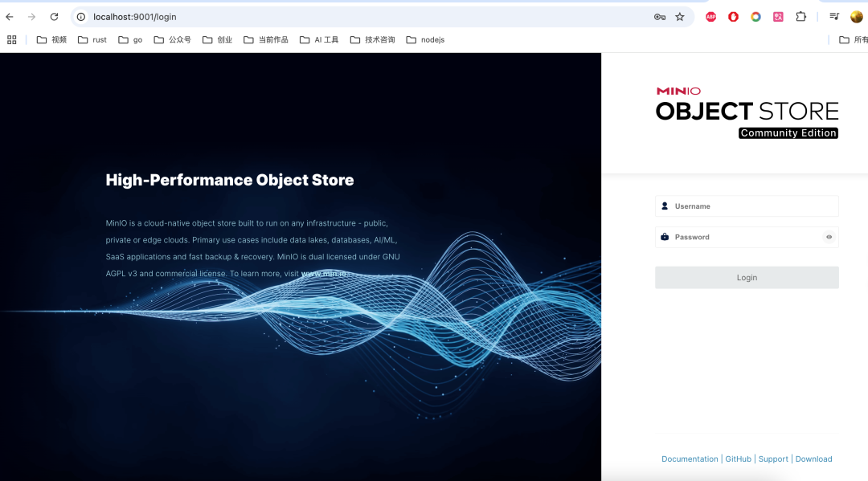The image size is (868, 481).
Task: Open the Documentation link
Action: point(690,459)
